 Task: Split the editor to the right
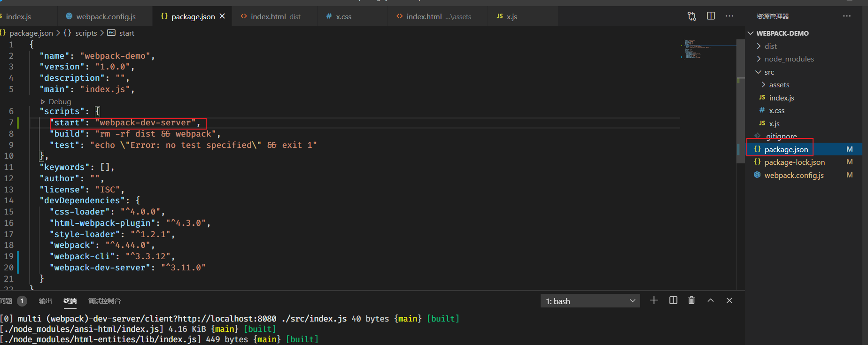(711, 16)
